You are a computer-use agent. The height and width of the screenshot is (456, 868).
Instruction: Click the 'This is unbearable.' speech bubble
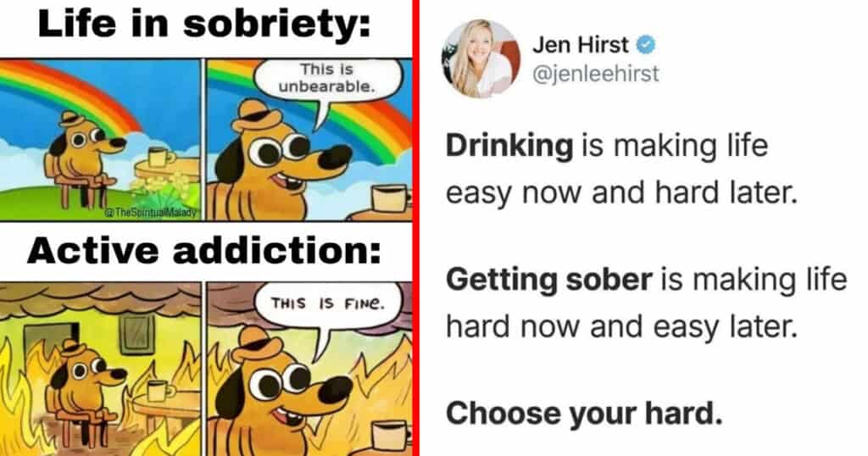[x=326, y=79]
